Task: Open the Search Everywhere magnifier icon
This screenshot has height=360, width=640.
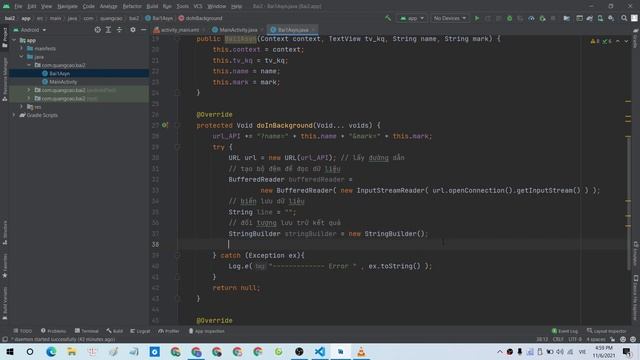Action: (624, 18)
